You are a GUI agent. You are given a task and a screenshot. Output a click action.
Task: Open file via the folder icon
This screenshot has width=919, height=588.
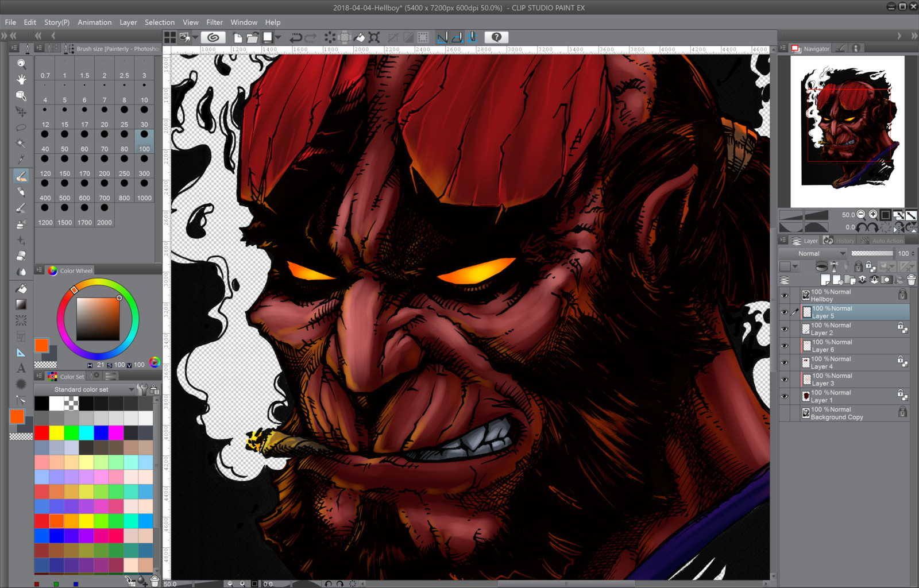click(x=252, y=37)
